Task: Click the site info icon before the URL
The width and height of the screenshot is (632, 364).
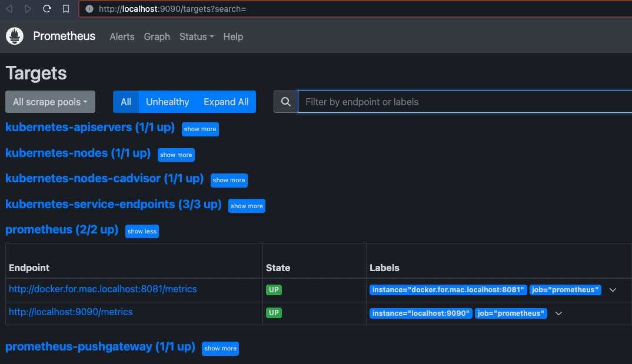Action: pyautogui.click(x=89, y=9)
